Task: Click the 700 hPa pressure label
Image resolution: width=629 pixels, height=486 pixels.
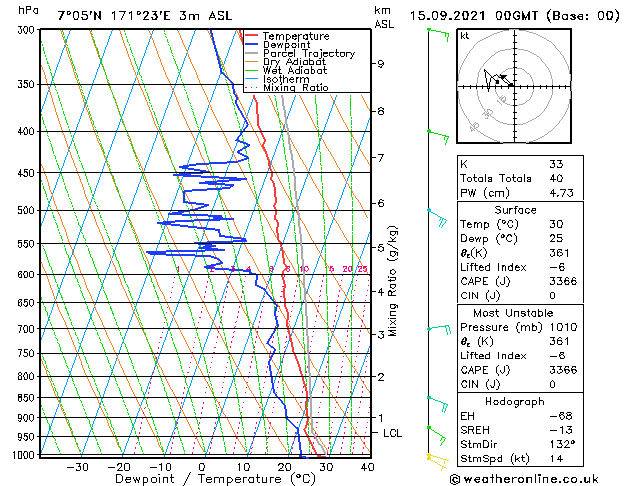Action: pyautogui.click(x=28, y=329)
